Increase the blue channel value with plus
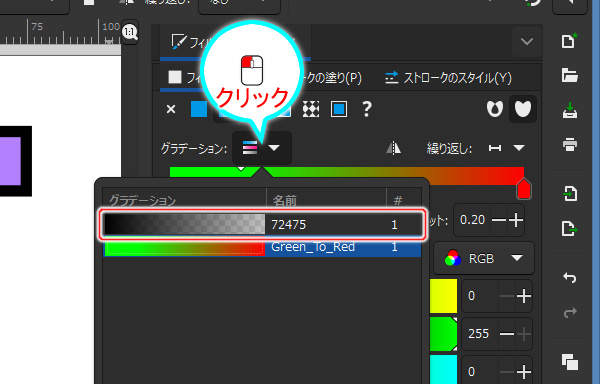The image size is (600, 384). point(524,371)
